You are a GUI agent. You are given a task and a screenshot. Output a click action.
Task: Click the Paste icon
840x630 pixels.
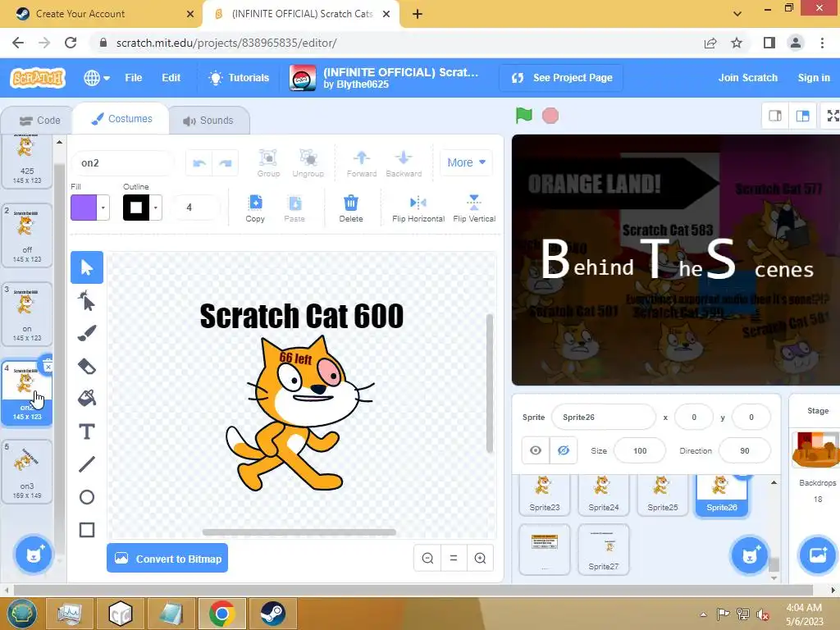tap(294, 208)
